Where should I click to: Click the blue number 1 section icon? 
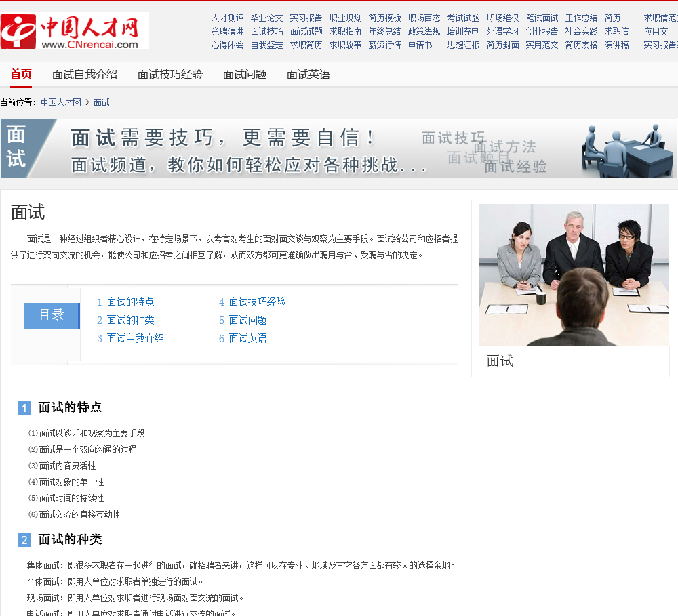(x=24, y=408)
